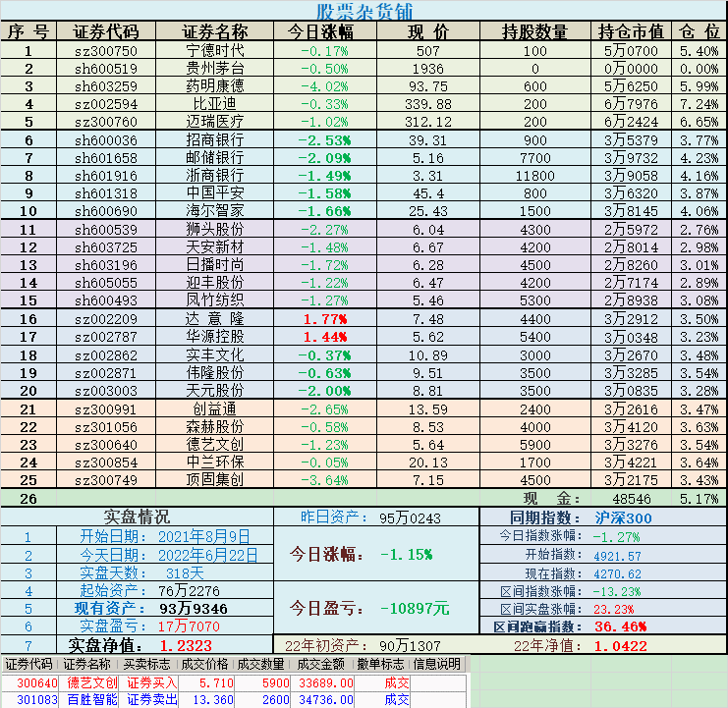This screenshot has height=708, width=728.
Task: Click today's date 2022年6月22日
Action: (208, 555)
